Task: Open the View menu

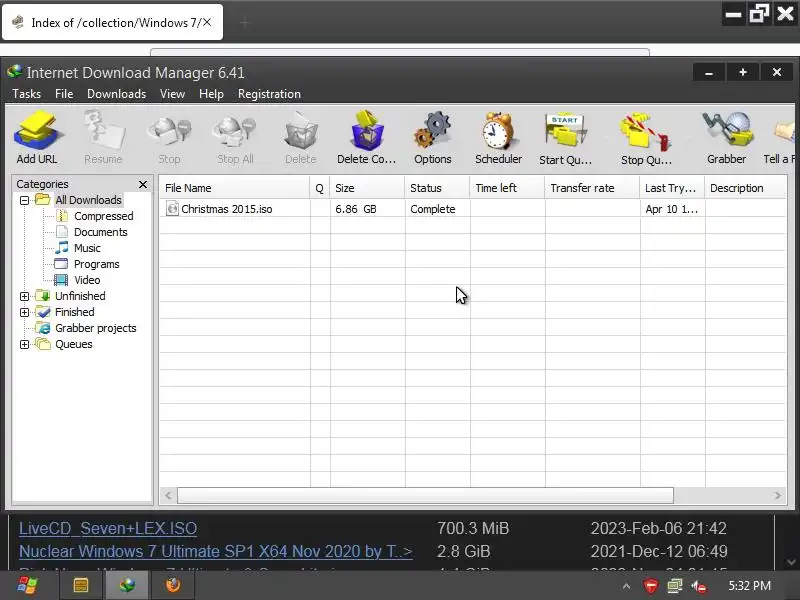Action: (x=172, y=94)
